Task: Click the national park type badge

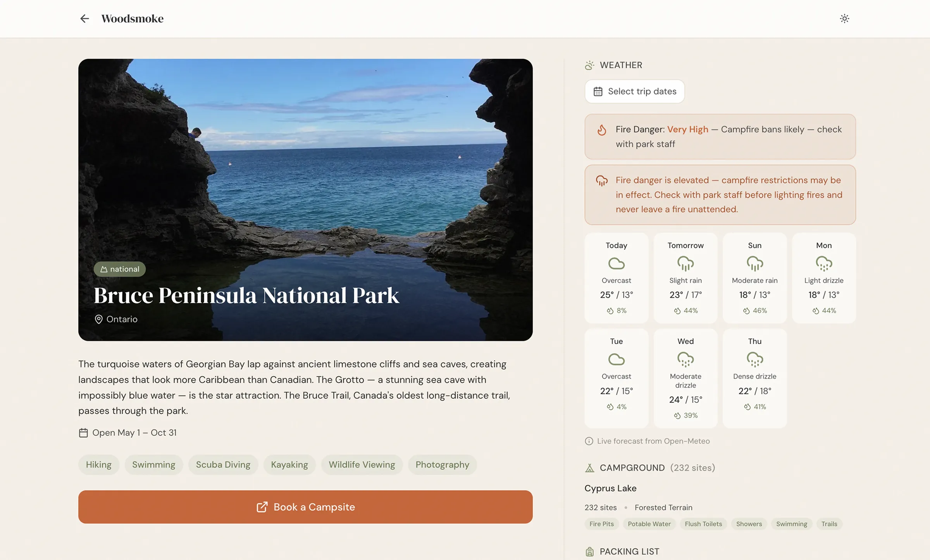Action: tap(119, 269)
